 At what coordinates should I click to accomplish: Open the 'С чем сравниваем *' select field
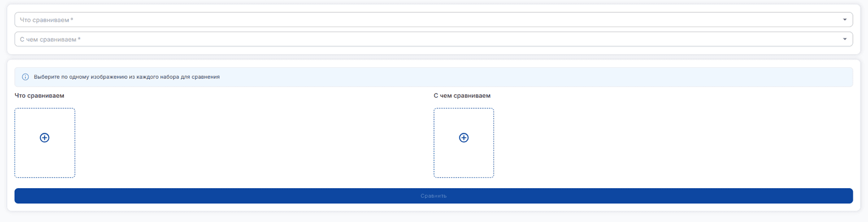tap(433, 39)
